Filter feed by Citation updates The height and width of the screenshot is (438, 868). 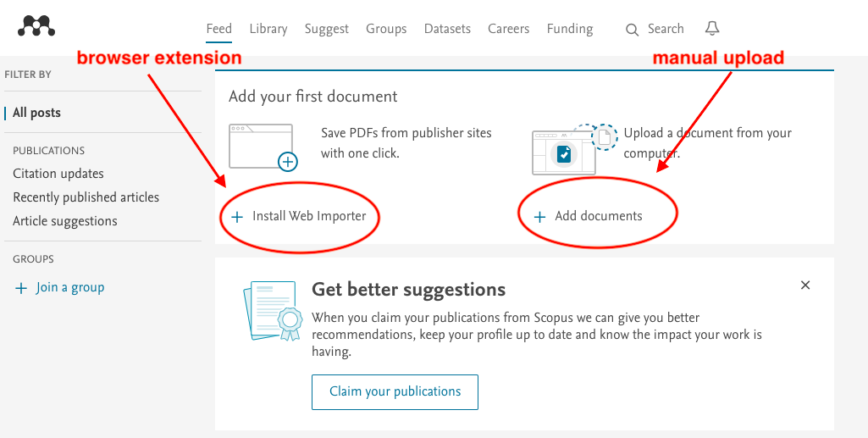tap(58, 174)
